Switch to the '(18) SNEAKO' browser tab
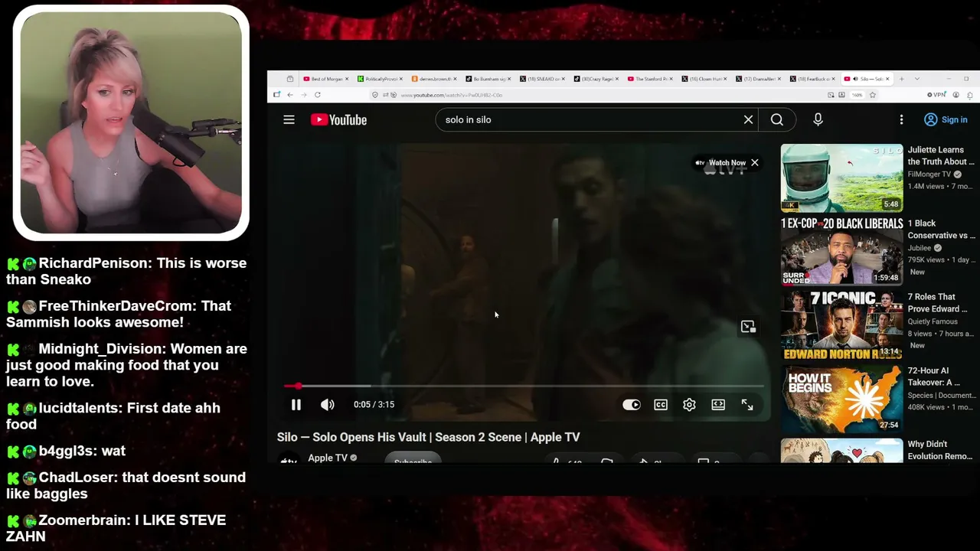 (x=542, y=79)
